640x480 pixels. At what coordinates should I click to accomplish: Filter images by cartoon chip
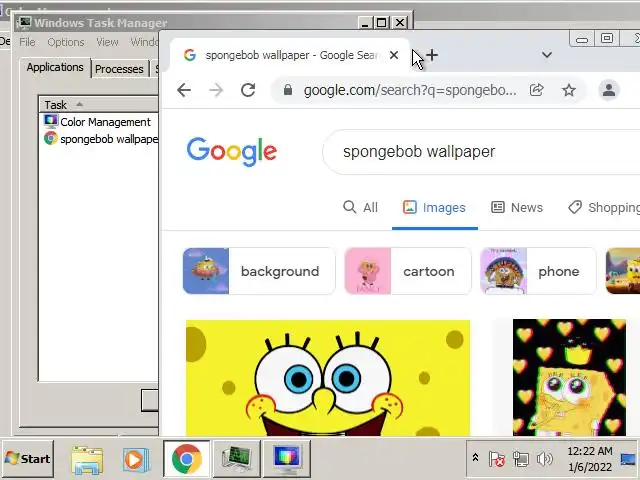click(408, 271)
